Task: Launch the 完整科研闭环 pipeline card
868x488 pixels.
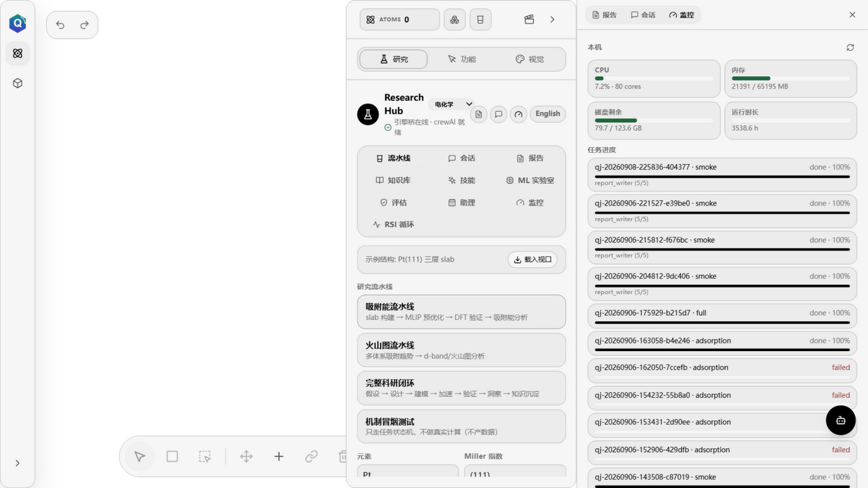Action: point(461,388)
